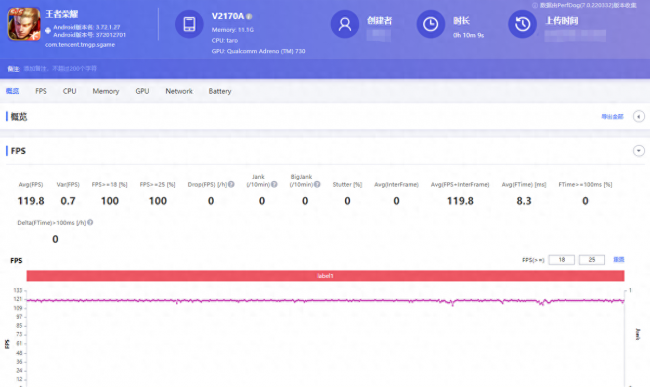Click the package name com.tencent.tmgp.sgame
Screen dimensions: 650x387
[80, 44]
